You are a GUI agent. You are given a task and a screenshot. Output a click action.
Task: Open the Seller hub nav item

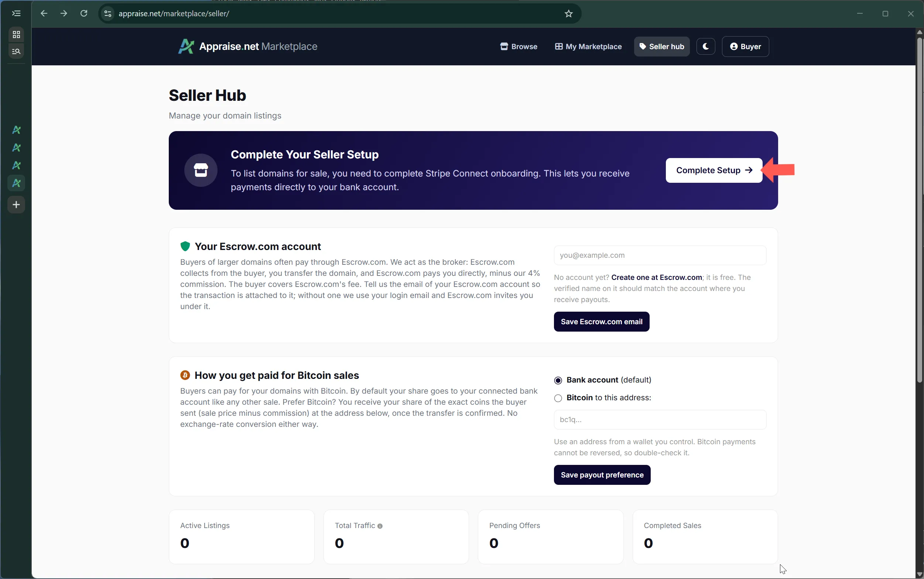[662, 46]
